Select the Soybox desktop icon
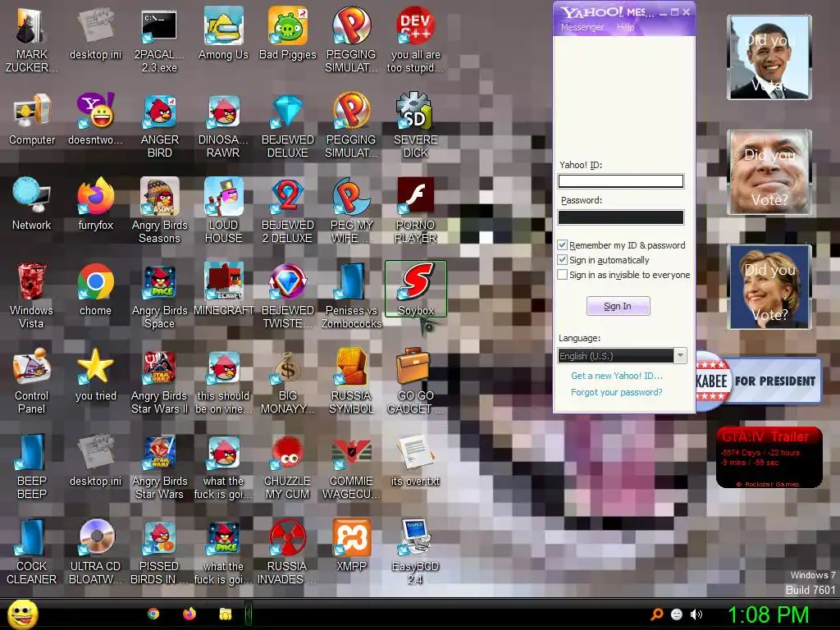Viewport: 840px width, 630px height. coord(416,289)
